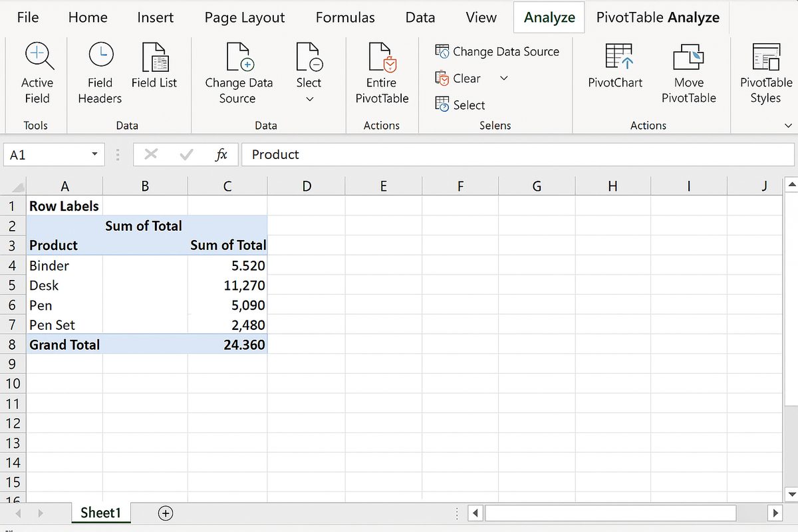Click the select-all corner triangle

click(18, 187)
